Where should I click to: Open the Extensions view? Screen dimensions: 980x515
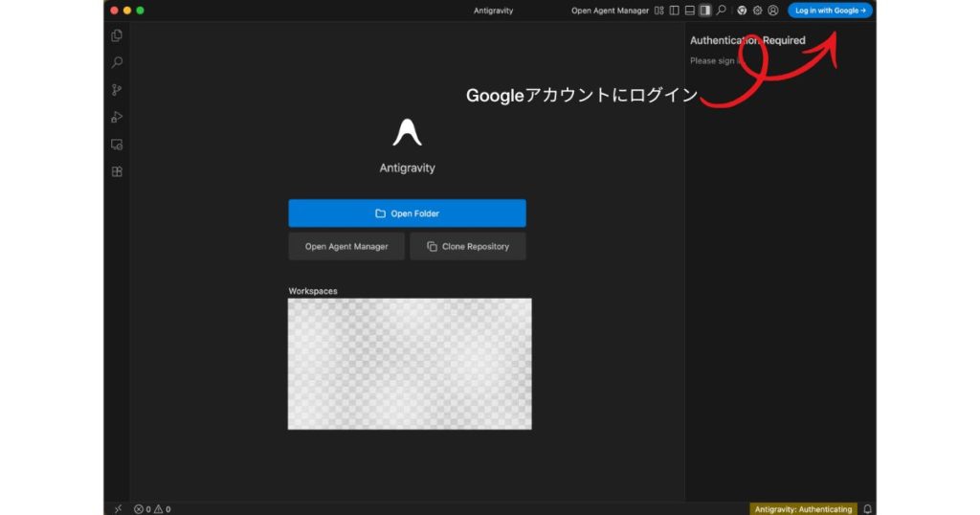[117, 172]
